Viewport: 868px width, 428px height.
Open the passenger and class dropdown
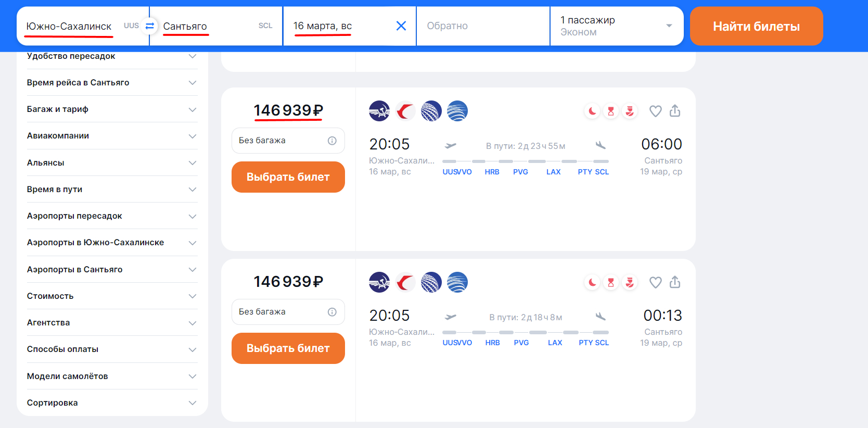click(x=616, y=26)
